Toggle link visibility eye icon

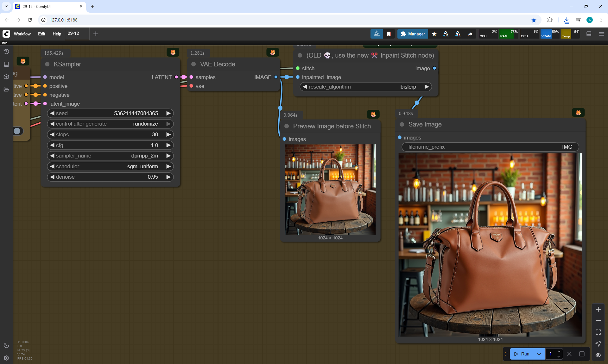(x=598, y=355)
